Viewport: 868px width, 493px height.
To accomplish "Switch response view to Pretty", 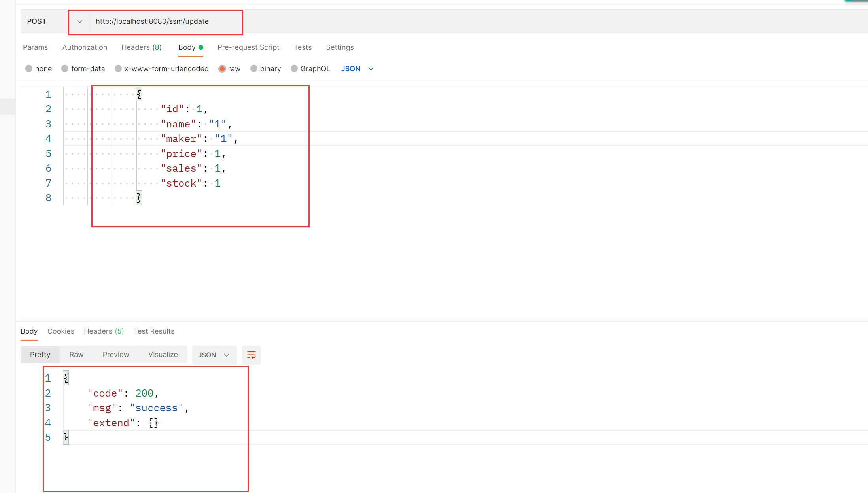I will (40, 355).
